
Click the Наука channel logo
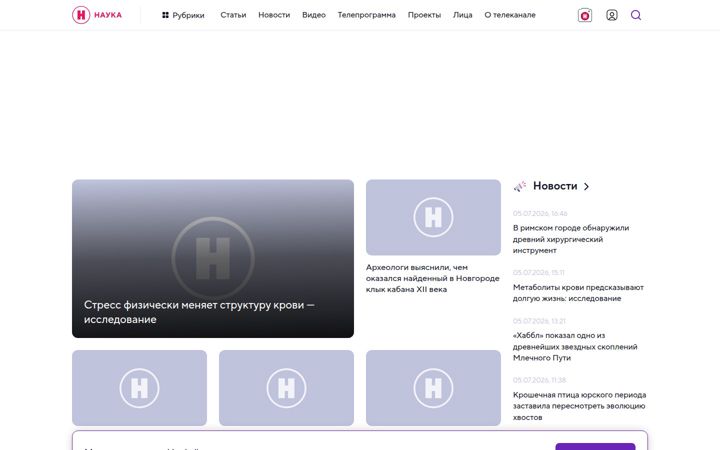[x=97, y=15]
